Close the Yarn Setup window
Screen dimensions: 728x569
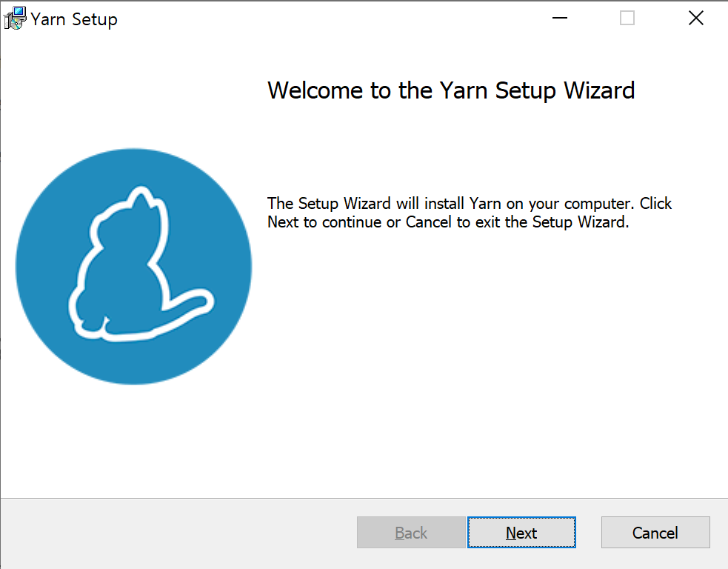[x=695, y=18]
